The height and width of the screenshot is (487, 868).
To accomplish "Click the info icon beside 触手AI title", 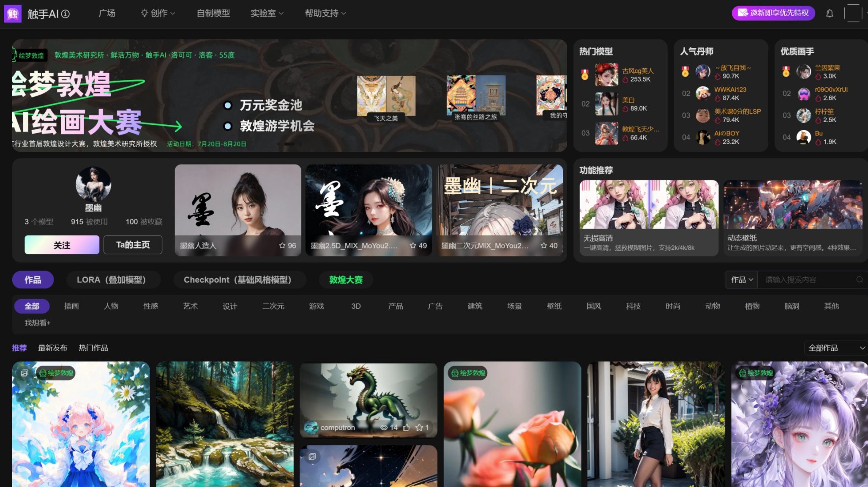I will point(66,14).
